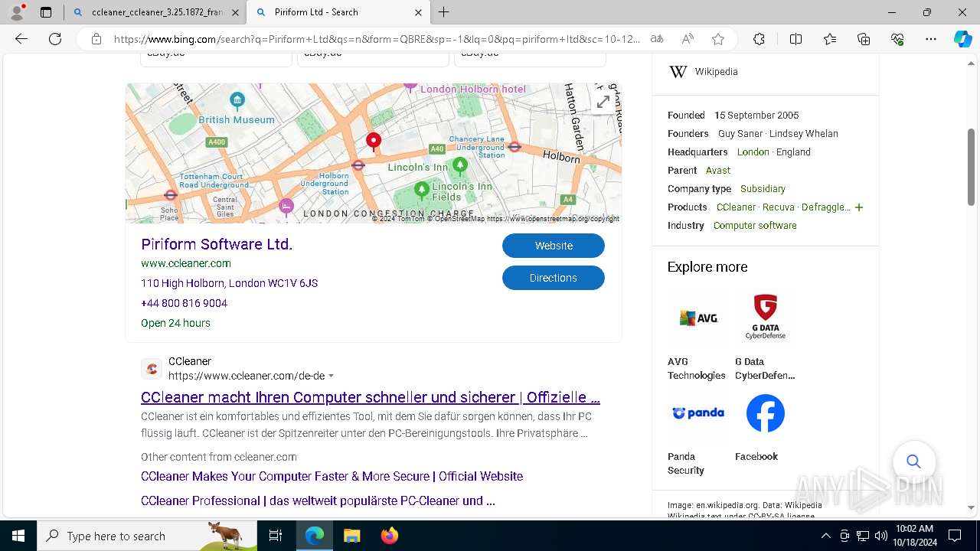Open address 110 High Holborn link
The width and height of the screenshot is (980, 551).
pos(229,283)
